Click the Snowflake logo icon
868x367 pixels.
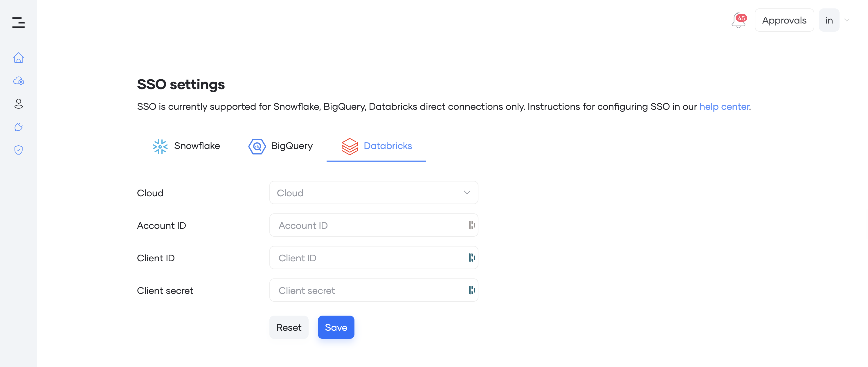[160, 146]
